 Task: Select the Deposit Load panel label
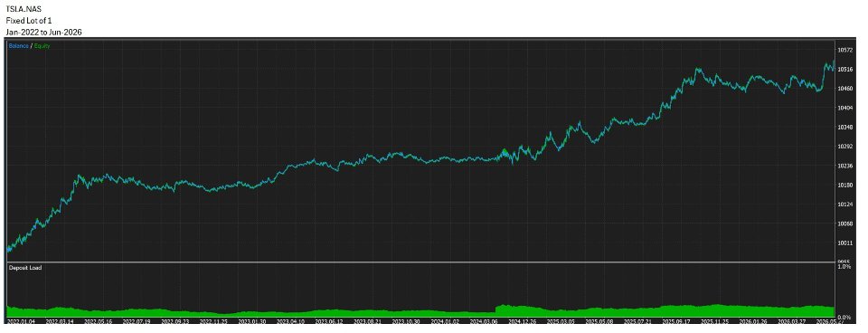[x=25, y=268]
